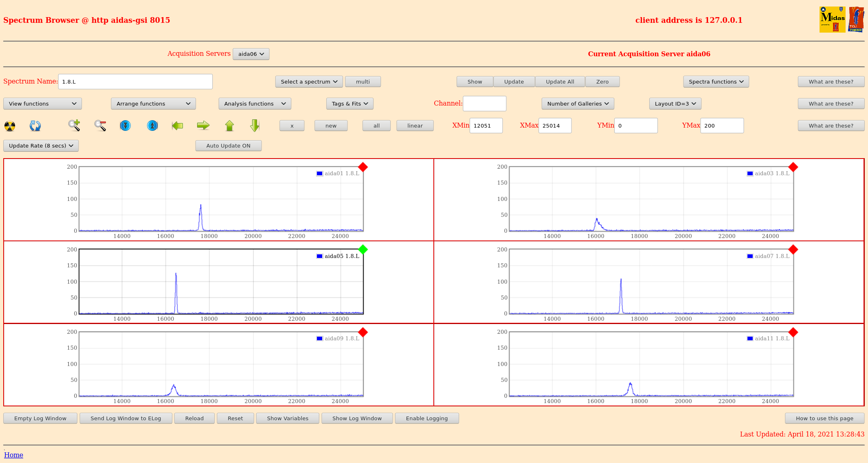Click the blue double down-arrow circle icon
The image size is (868, 463).
point(125,126)
